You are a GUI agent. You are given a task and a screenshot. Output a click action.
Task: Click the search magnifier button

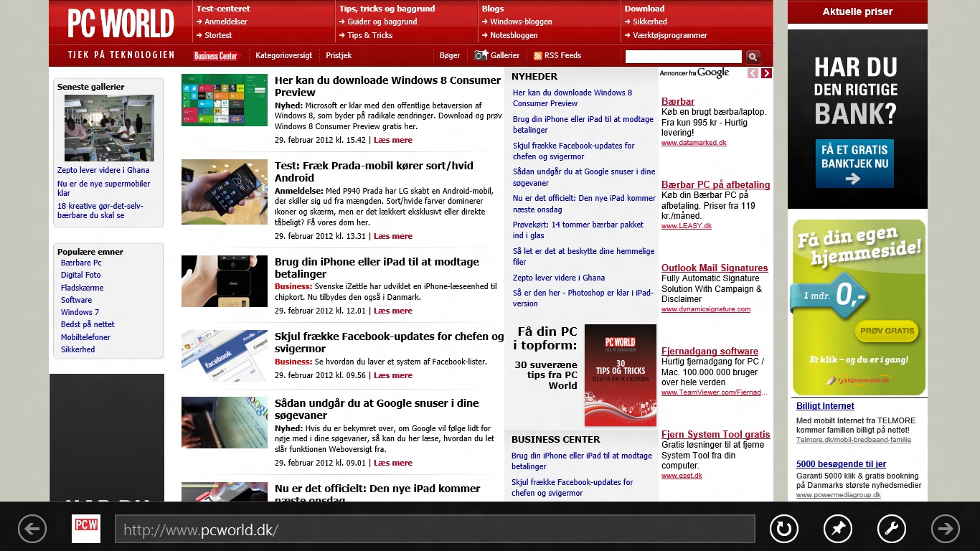tap(753, 57)
